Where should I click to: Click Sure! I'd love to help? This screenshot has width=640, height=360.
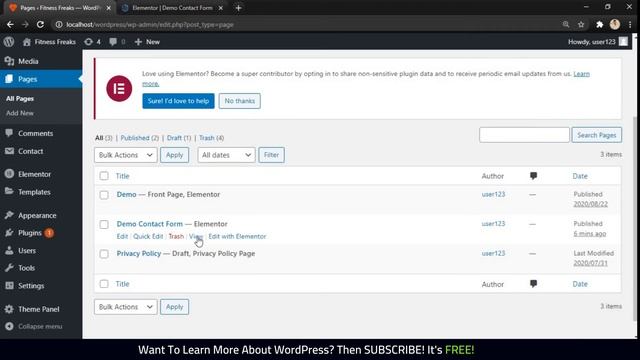pos(178,101)
